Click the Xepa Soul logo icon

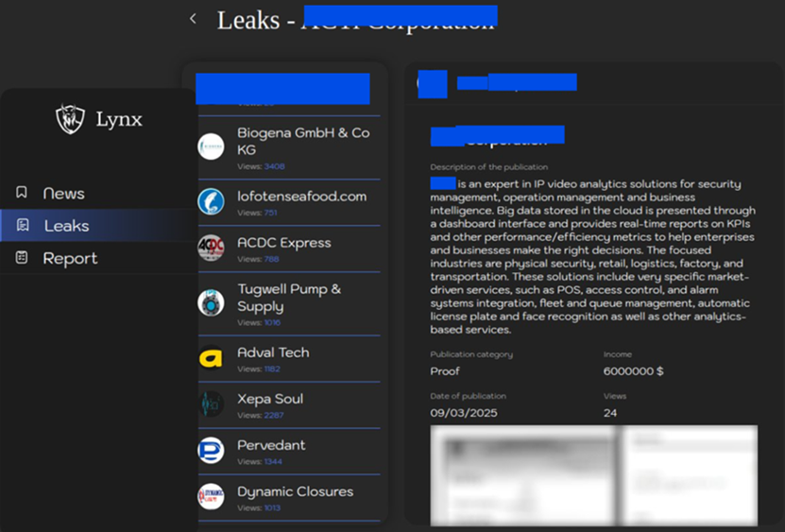[x=211, y=403]
